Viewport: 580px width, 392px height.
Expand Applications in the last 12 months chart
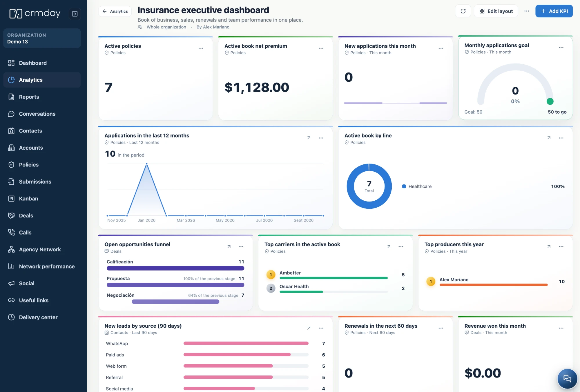click(x=309, y=138)
